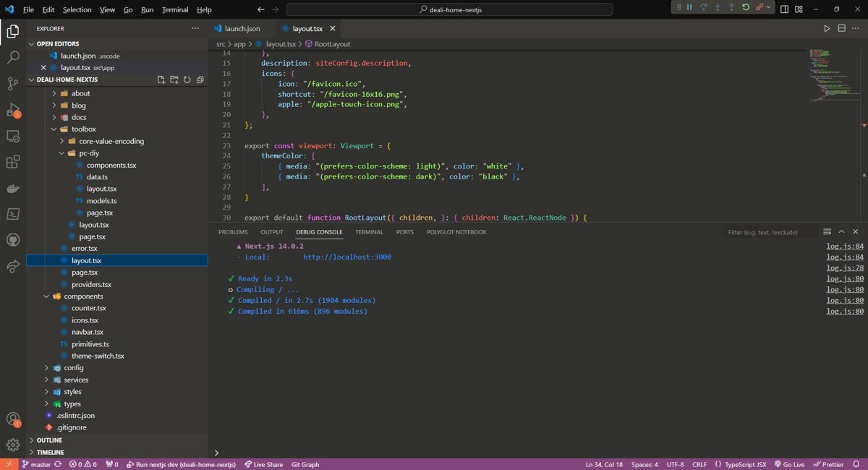This screenshot has height=470, width=868.
Task: Toggle the primary sidebar layout button
Action: (786, 9)
